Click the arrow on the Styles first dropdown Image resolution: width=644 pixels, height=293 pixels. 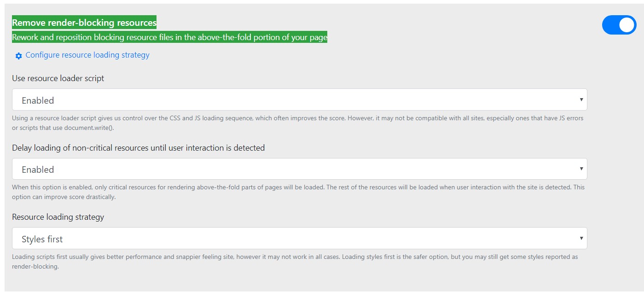click(x=581, y=238)
